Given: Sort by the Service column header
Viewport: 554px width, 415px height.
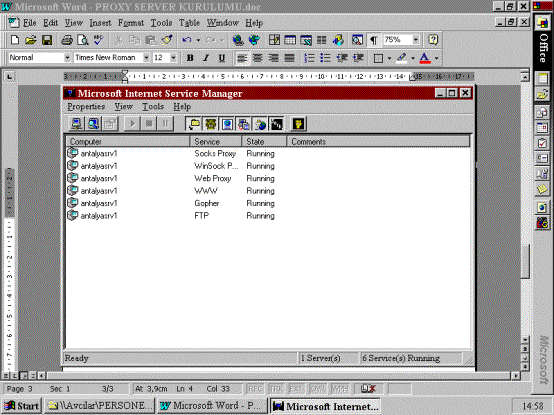Looking at the screenshot, I should [x=216, y=142].
